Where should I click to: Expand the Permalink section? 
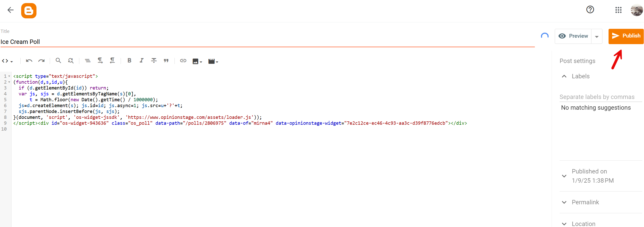[564, 202]
